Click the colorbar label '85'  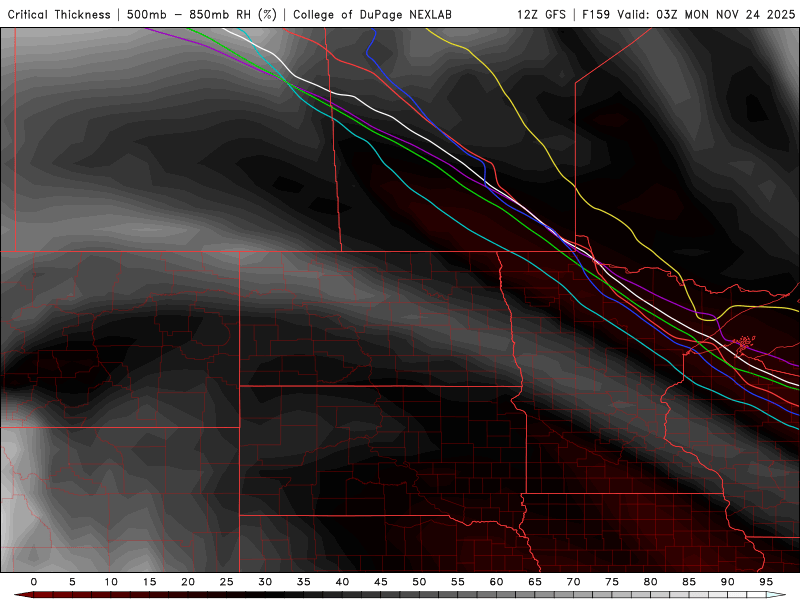pyautogui.click(x=689, y=582)
